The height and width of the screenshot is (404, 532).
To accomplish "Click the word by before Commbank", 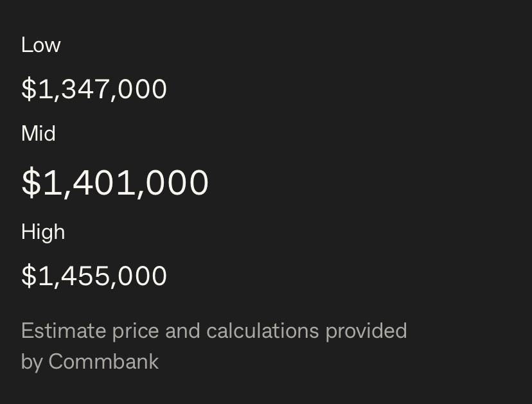I will (32, 362).
